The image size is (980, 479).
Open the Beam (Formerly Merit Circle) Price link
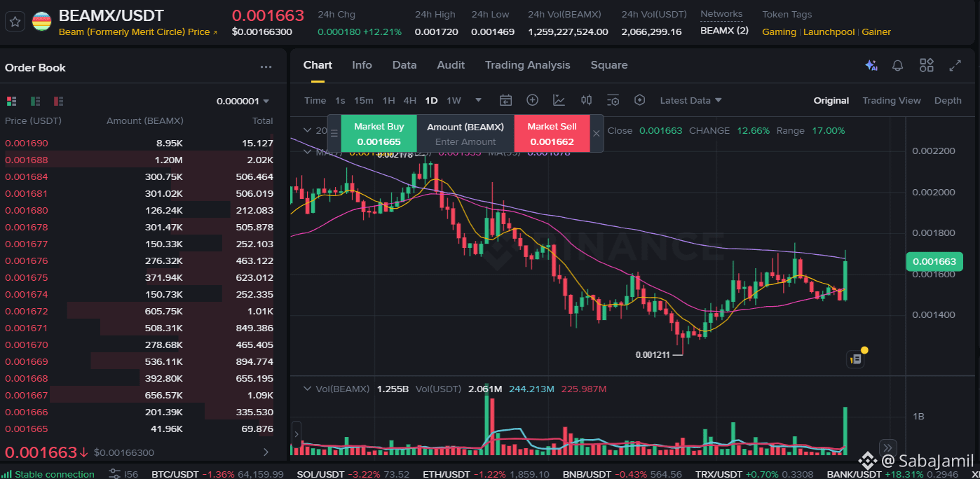pyautogui.click(x=138, y=32)
